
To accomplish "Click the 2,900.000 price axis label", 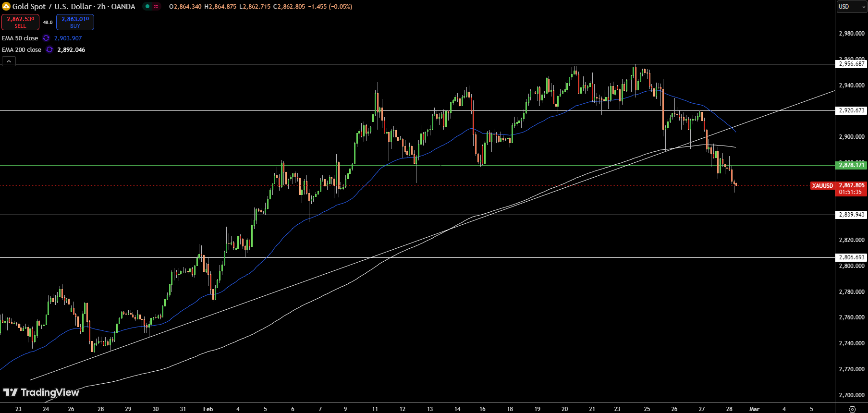I will pyautogui.click(x=852, y=137).
